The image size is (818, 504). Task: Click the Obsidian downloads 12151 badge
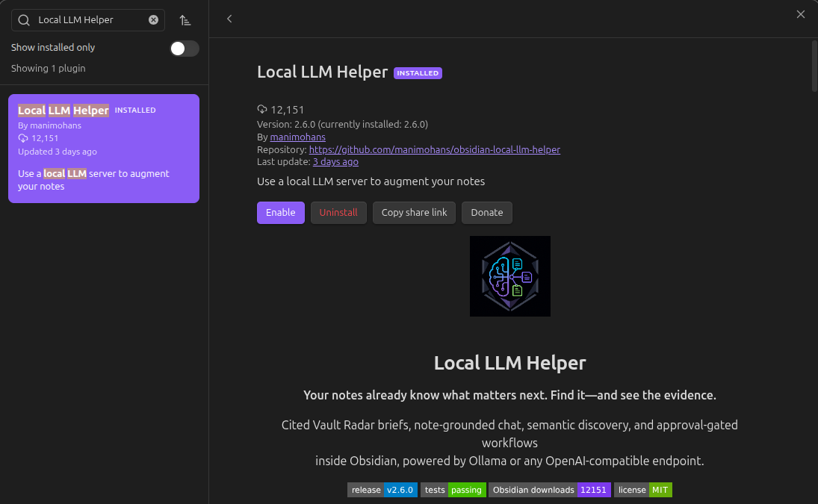pos(550,490)
